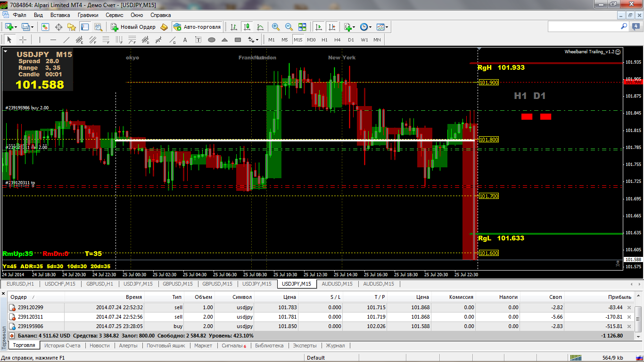
Task: Switch timeframe to M30
Action: (x=311, y=40)
